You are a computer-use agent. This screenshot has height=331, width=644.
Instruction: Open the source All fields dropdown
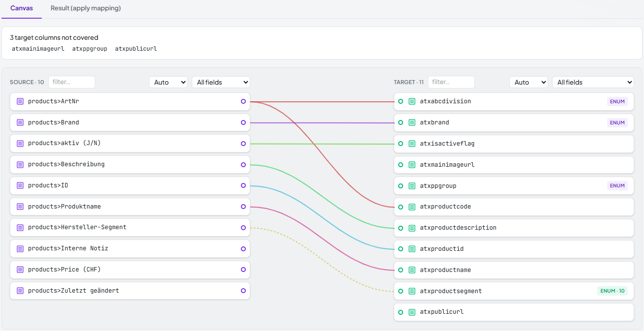click(x=221, y=82)
